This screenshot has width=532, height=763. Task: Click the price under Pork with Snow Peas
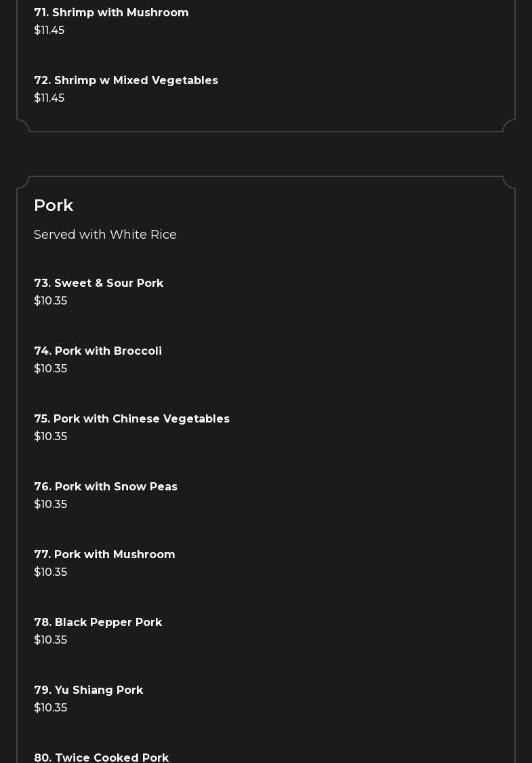click(x=51, y=505)
